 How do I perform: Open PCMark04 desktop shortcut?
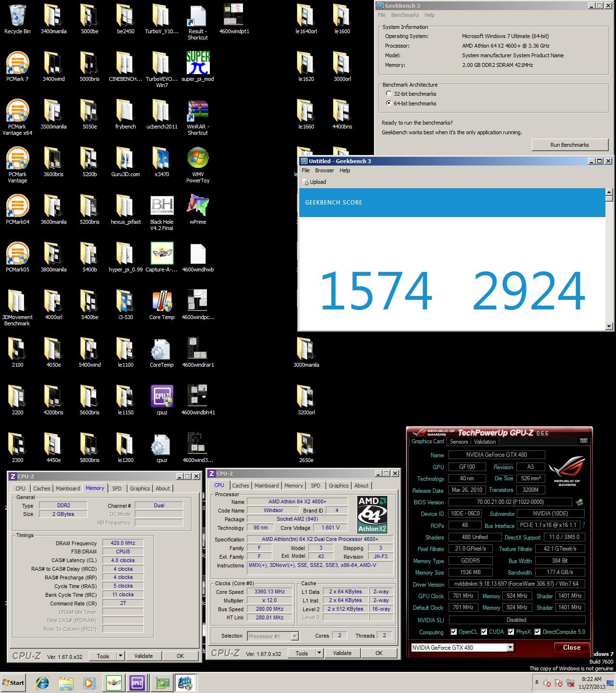coord(17,210)
